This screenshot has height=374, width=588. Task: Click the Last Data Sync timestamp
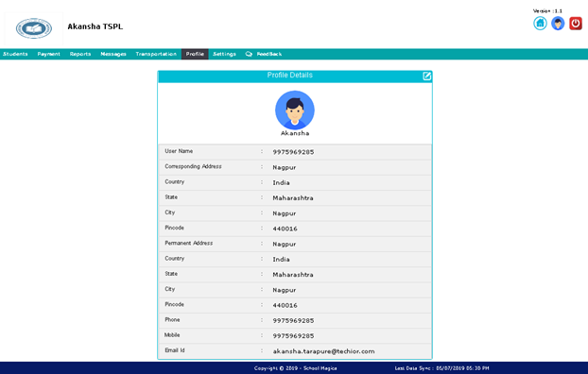pyautogui.click(x=441, y=368)
